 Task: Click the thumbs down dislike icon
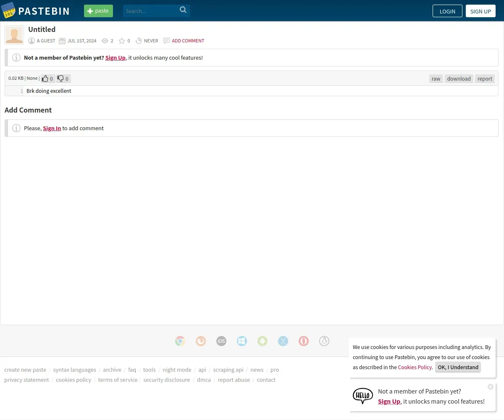pyautogui.click(x=60, y=79)
